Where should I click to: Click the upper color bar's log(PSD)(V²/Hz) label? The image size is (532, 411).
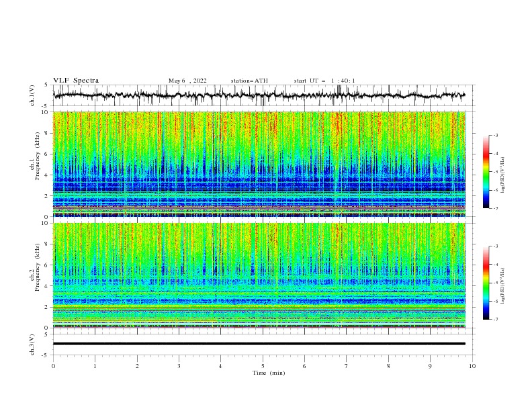503,175
